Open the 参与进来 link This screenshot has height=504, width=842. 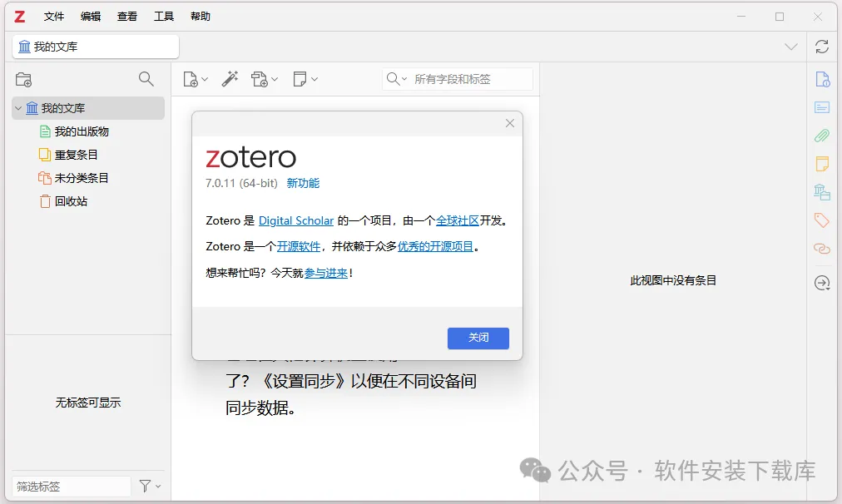(326, 273)
